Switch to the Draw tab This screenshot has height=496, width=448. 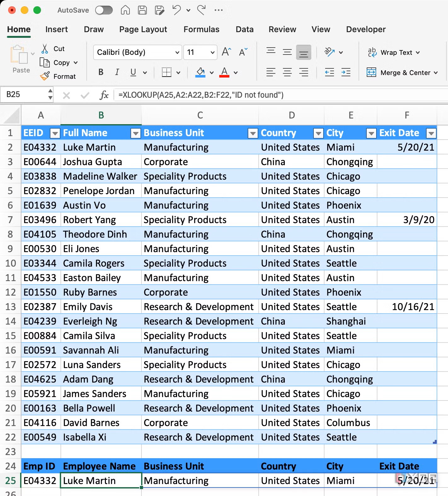(x=94, y=29)
